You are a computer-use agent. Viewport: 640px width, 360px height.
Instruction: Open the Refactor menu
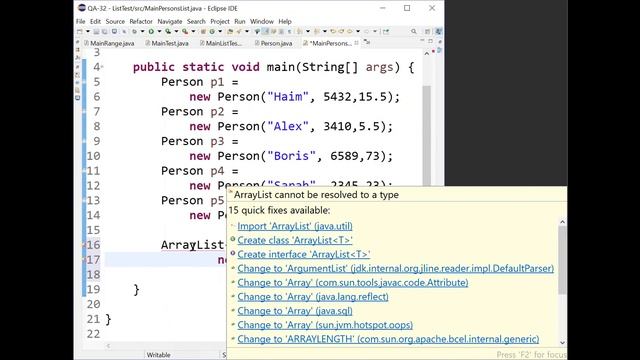[141, 21]
